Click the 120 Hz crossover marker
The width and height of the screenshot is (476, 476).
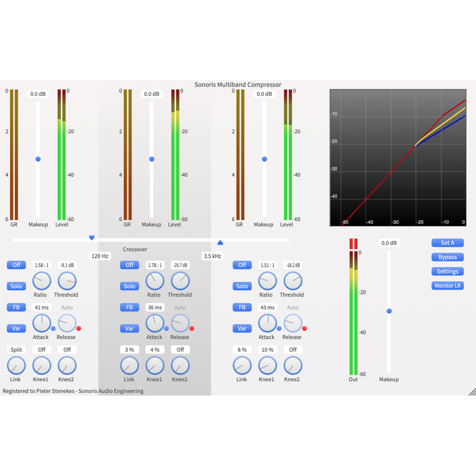pos(91,238)
